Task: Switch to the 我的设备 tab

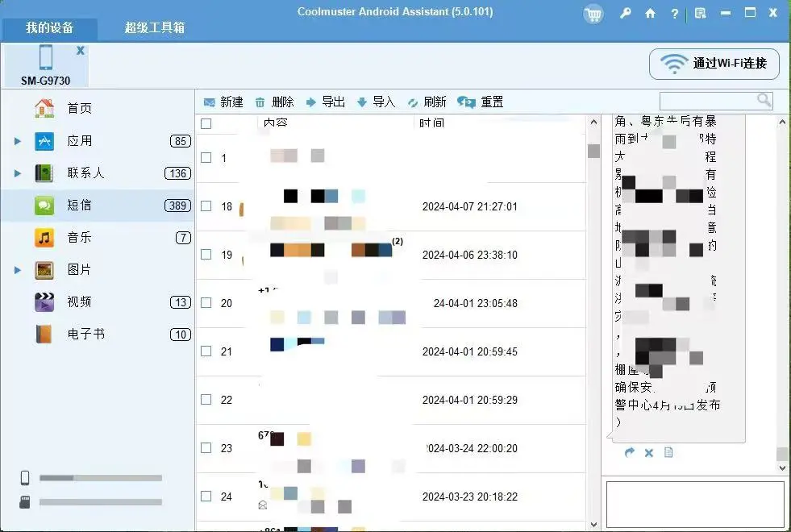Action: [x=49, y=27]
